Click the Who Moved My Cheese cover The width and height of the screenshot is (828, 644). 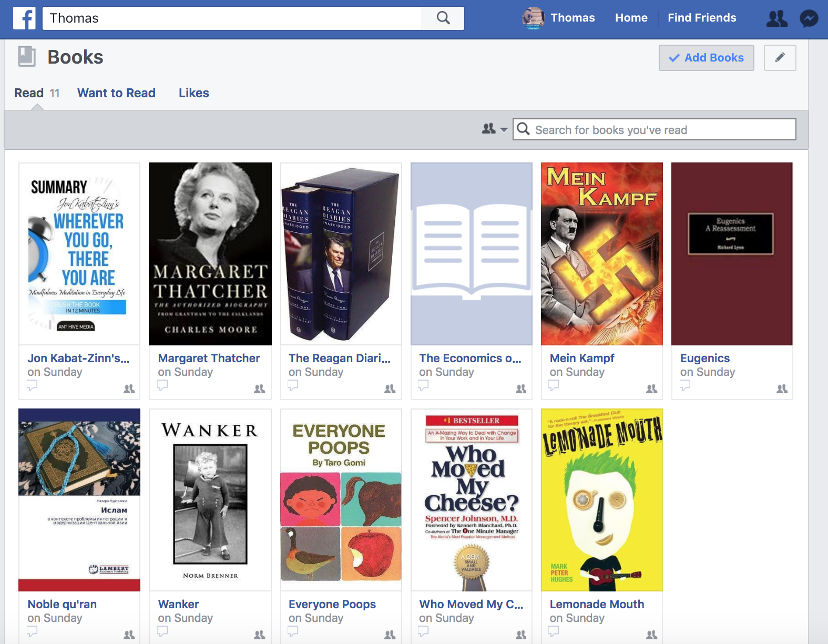pos(472,500)
